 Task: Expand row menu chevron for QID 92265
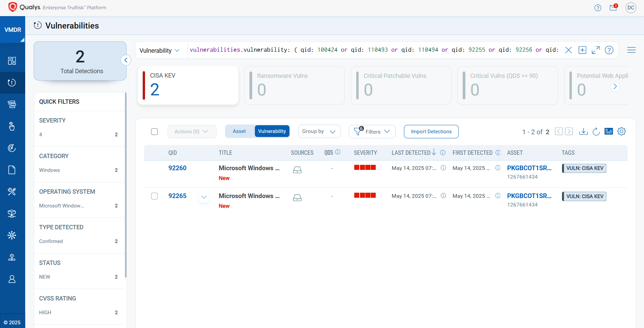pos(204,197)
